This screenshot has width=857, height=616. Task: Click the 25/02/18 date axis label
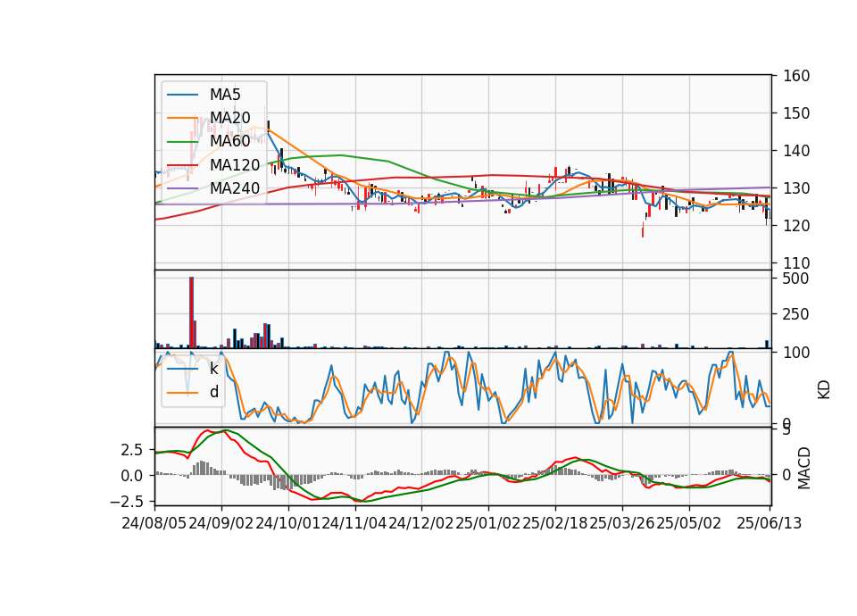554,523
